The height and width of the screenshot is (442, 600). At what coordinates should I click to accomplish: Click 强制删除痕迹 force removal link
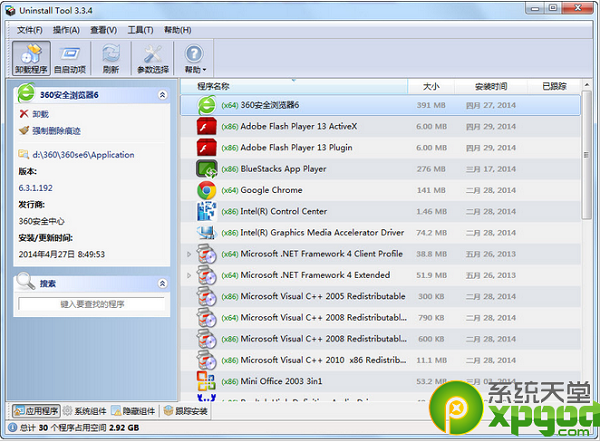click(x=56, y=131)
